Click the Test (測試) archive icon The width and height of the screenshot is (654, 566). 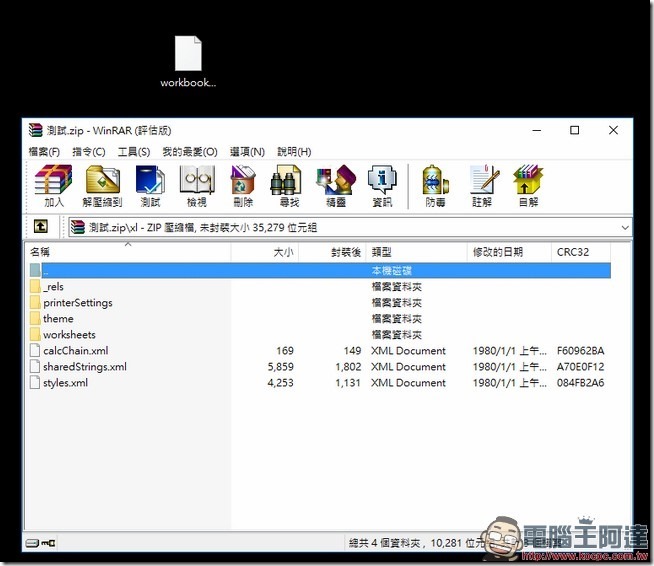pos(150,186)
